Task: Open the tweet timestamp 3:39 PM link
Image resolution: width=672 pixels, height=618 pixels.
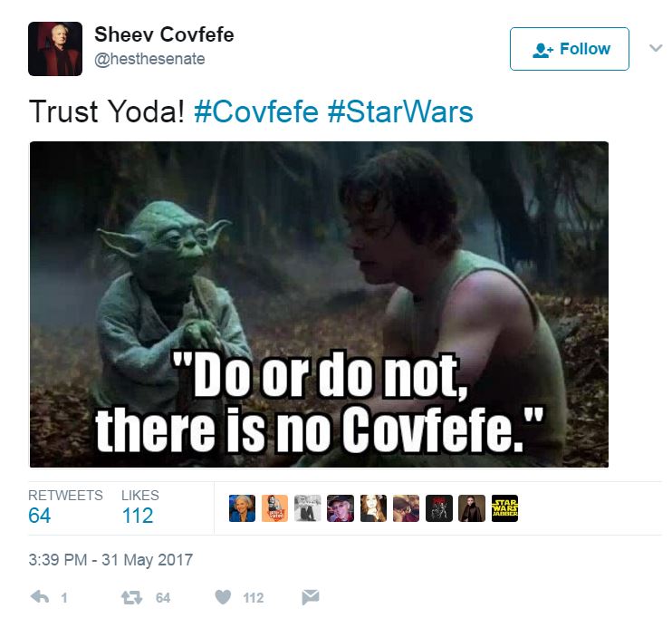Action: point(110,560)
